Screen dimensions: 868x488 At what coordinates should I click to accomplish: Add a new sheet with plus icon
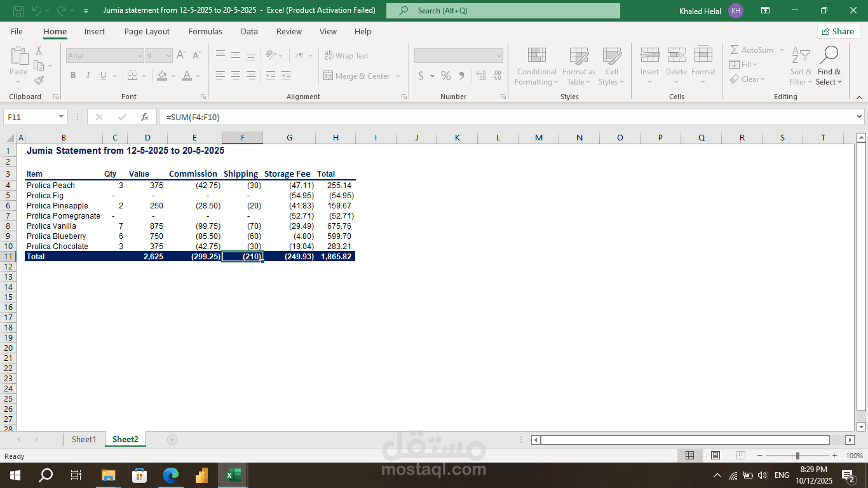(172, 440)
